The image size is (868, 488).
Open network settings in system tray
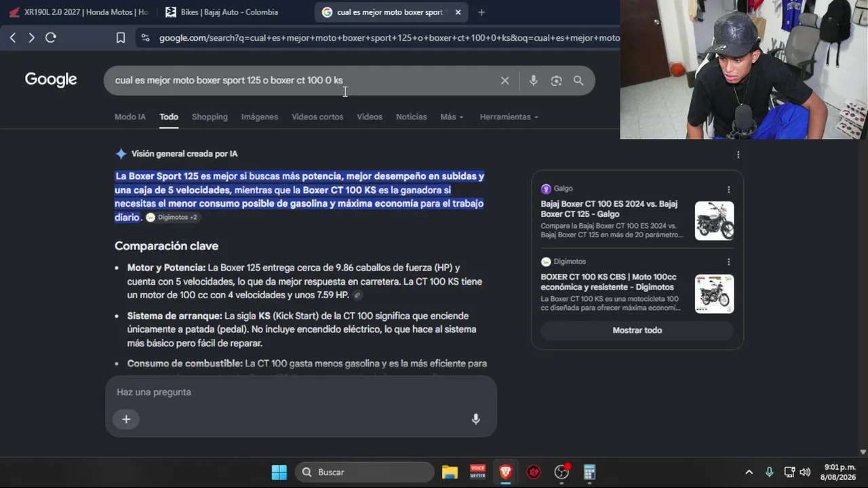click(789, 472)
